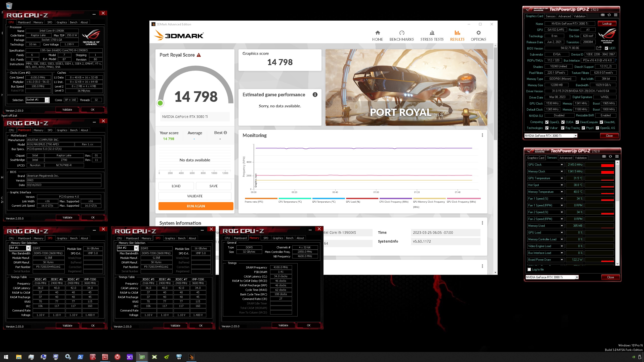644x362 pixels.
Task: Open the Recycle Bin desktop icon
Action: click(x=9, y=5)
